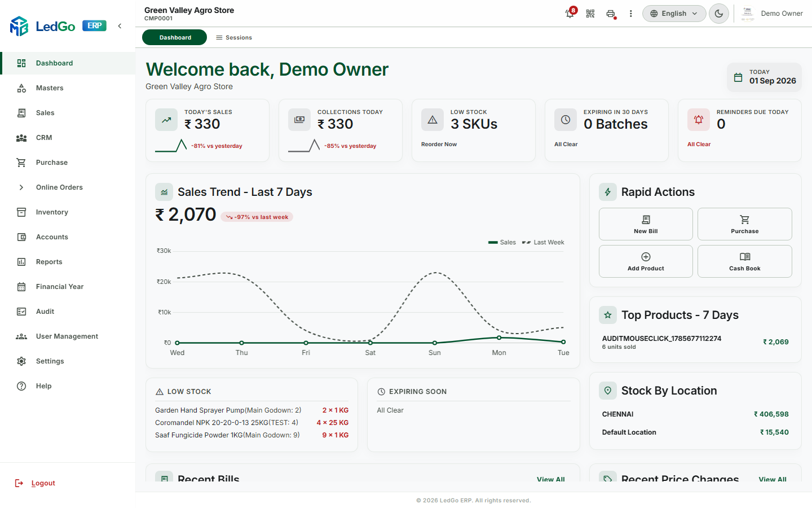Open the English language dropdown
Viewport: 812px width, 508px height.
[674, 14]
